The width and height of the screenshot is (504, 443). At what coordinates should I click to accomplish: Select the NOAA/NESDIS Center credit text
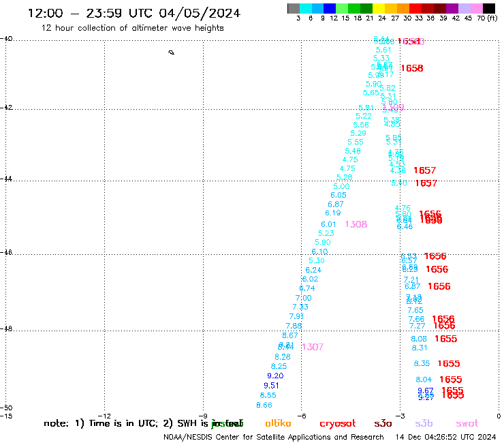pyautogui.click(x=274, y=437)
